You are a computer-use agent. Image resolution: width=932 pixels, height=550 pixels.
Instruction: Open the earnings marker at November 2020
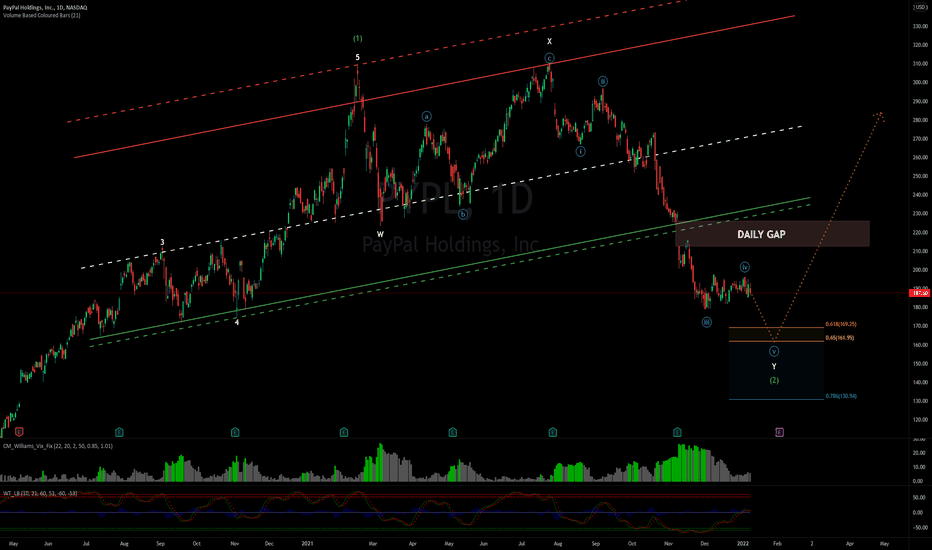[235, 432]
